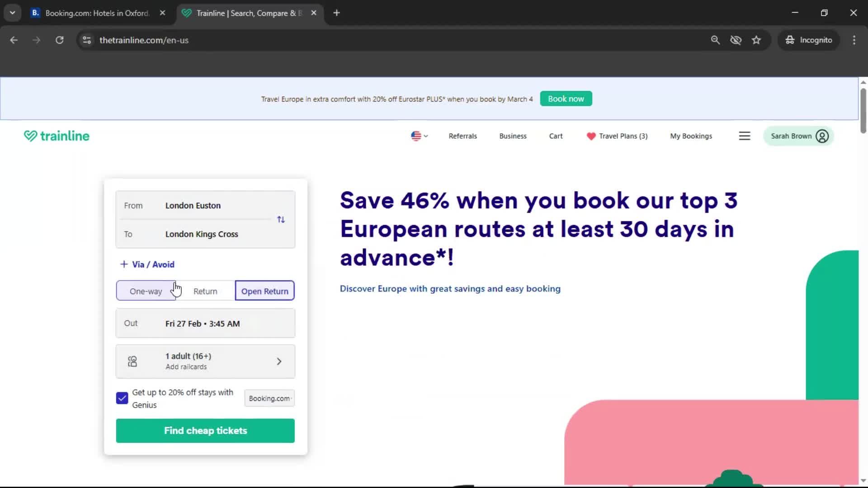868x488 pixels.
Task: Click the Travel Plans heart icon
Action: [591, 136]
